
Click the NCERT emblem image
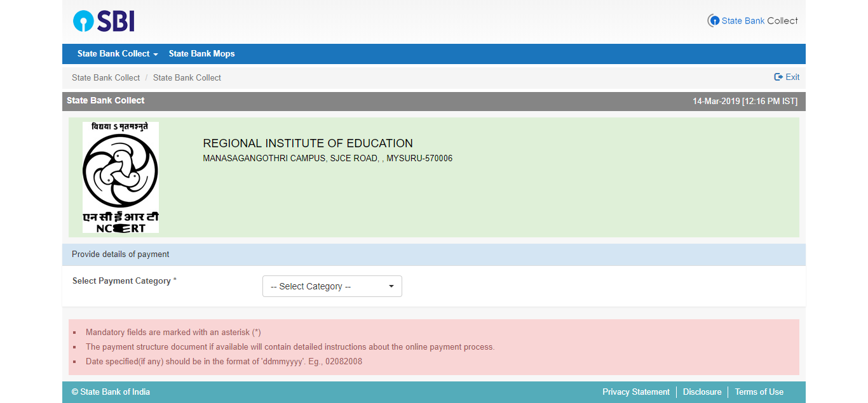(121, 177)
